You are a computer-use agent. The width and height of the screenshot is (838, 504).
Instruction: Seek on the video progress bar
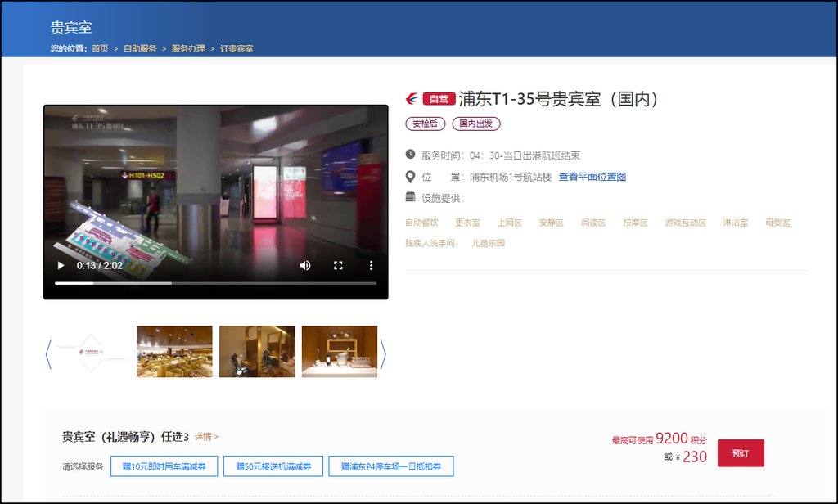point(215,283)
